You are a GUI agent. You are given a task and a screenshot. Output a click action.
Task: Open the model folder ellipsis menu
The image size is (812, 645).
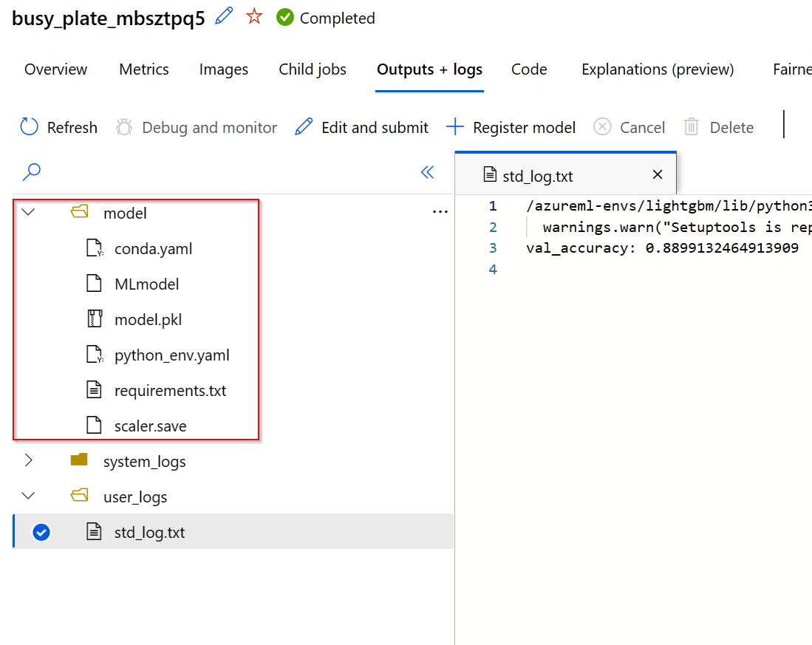440,213
